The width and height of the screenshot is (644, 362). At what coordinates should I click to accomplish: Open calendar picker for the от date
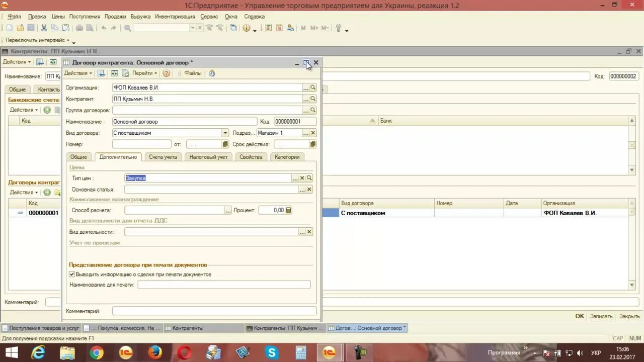(225, 144)
